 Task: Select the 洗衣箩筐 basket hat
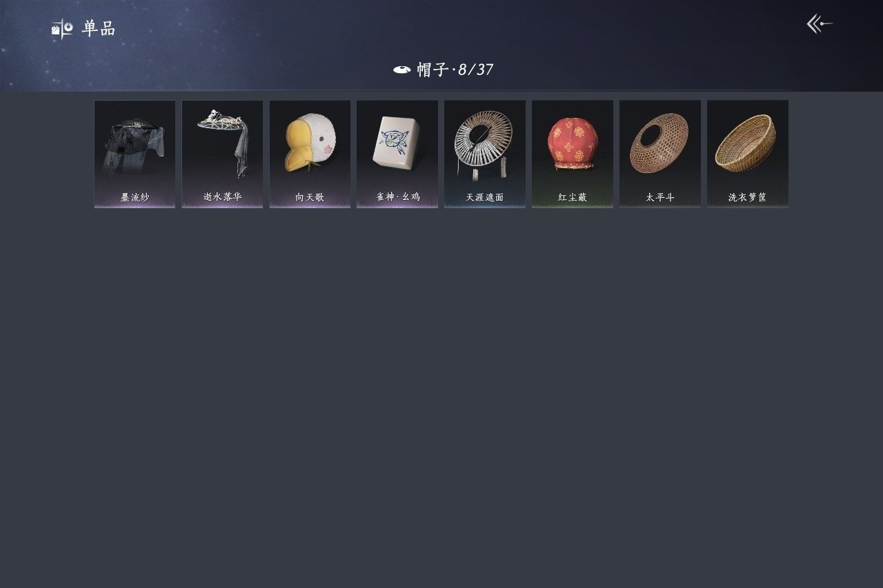[x=746, y=143]
